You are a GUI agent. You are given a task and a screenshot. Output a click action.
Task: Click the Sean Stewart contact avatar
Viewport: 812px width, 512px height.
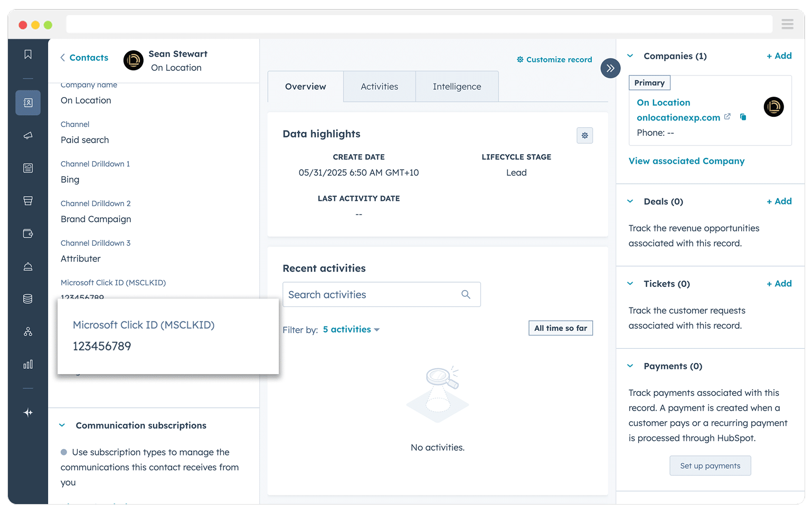pos(134,60)
